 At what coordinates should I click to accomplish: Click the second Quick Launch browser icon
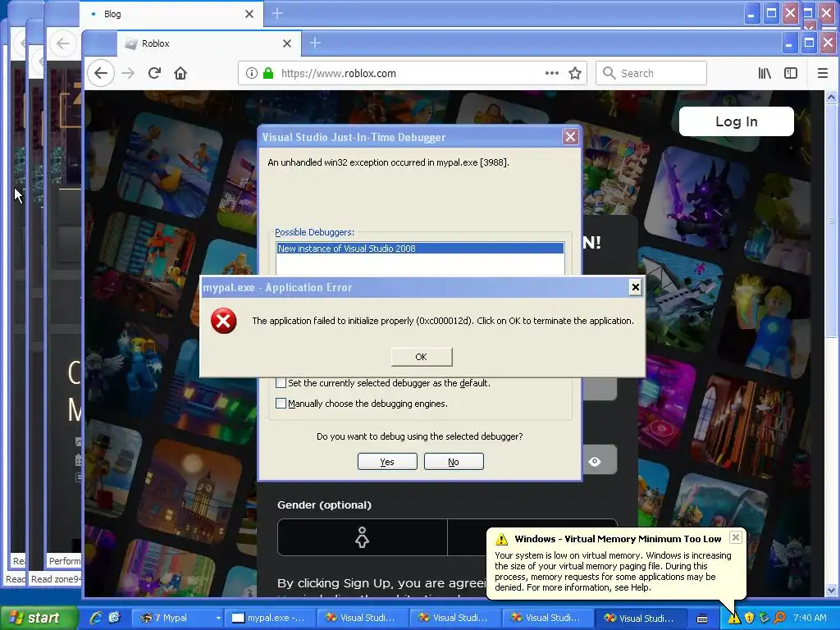pyautogui.click(x=114, y=618)
